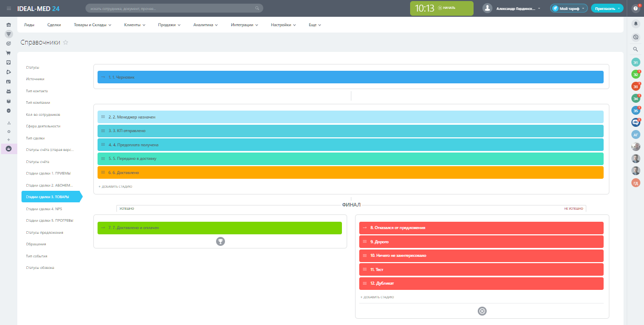The width and height of the screenshot is (644, 325).
Task: Click the teal Передано в доставку stage
Action: 350,158
